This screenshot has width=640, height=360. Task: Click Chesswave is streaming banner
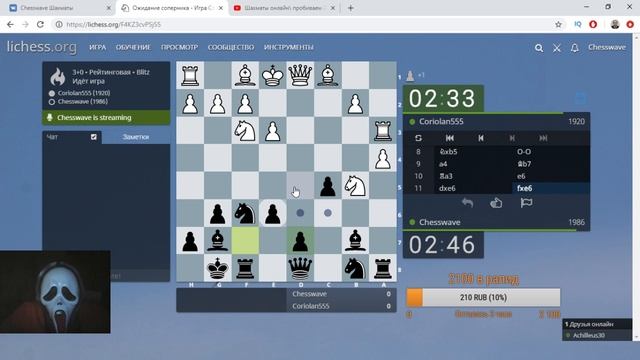point(106,118)
